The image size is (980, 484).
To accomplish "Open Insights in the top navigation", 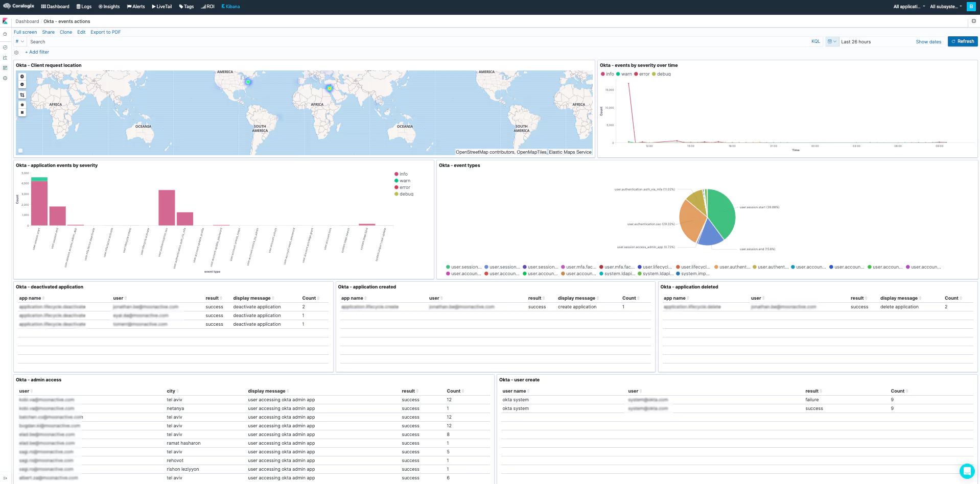I will pos(109,7).
